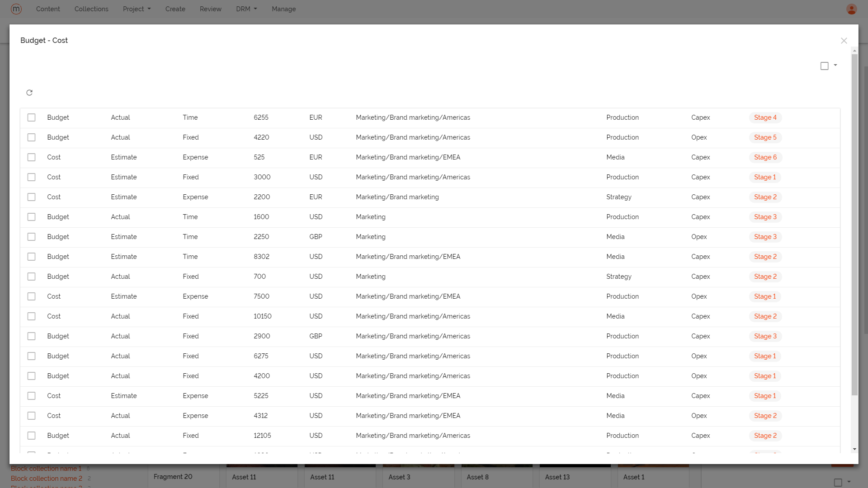Click Stage 4 tag in the 6255 row
This screenshot has height=488, width=868.
pos(765,117)
